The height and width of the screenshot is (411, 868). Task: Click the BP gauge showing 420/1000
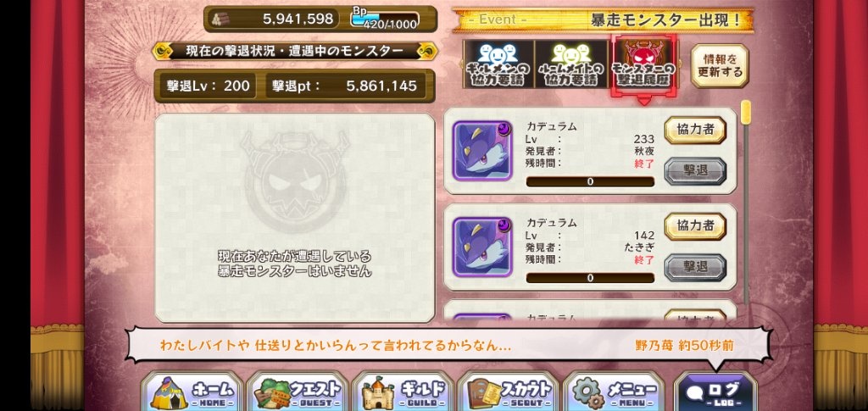coord(386,19)
